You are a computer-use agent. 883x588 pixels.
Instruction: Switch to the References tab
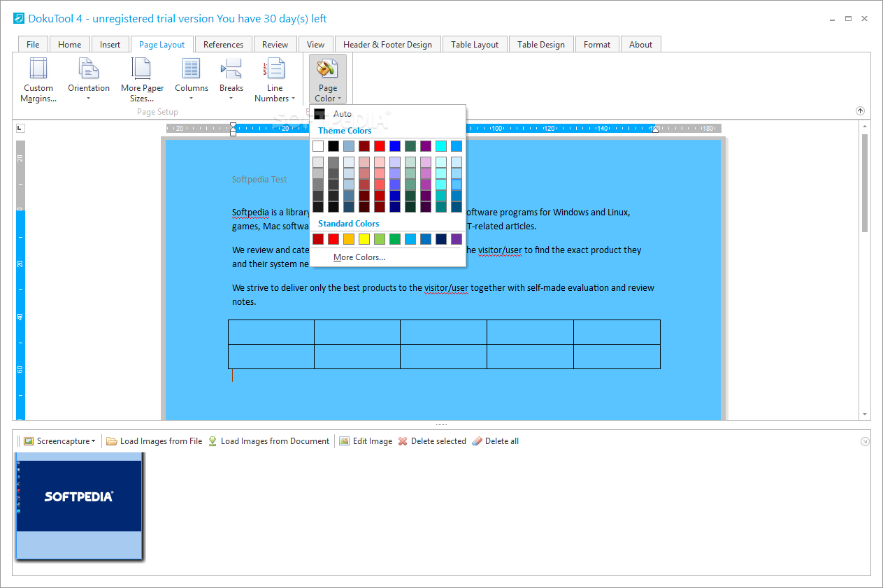[223, 44]
